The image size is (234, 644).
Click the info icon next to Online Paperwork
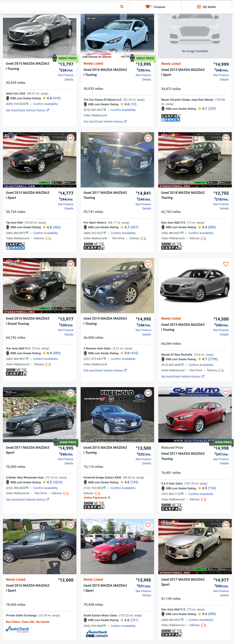pos(109,497)
